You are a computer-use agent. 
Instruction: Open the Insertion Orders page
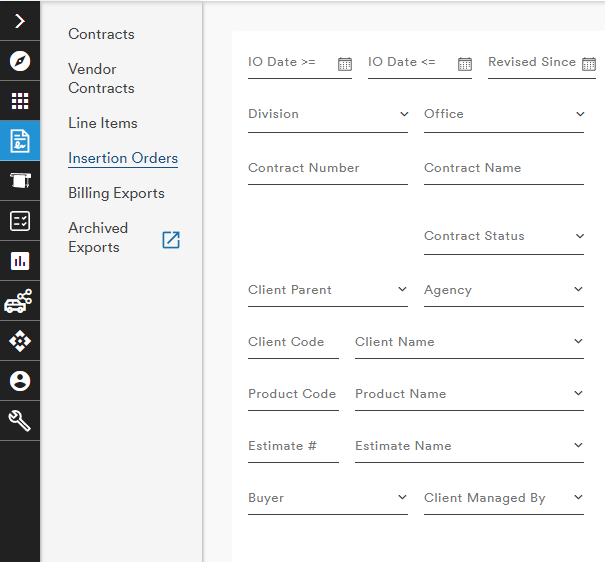click(x=123, y=158)
